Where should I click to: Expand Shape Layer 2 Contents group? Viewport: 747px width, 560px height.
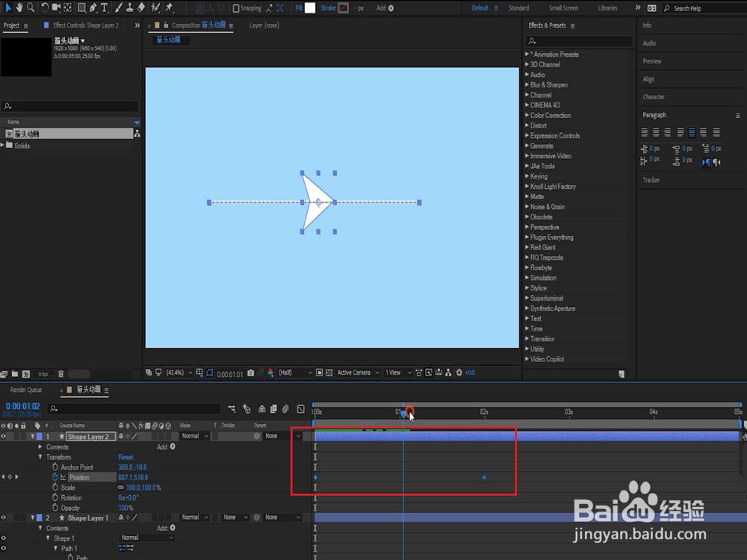coord(40,447)
